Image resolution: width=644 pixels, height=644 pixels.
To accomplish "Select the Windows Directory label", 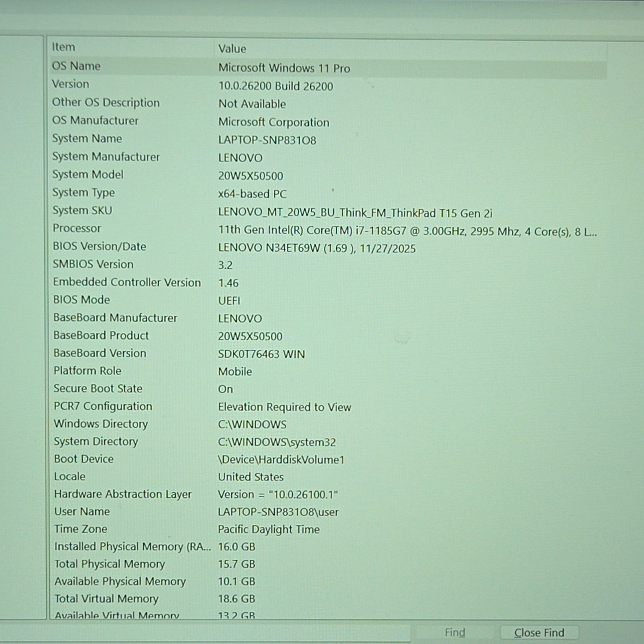I will [x=101, y=424].
